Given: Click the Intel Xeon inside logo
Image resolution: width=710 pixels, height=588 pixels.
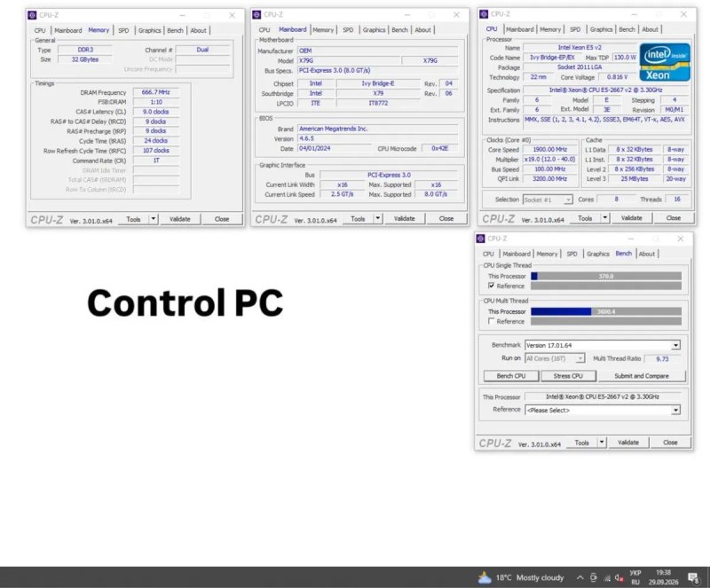Looking at the screenshot, I should (x=665, y=62).
